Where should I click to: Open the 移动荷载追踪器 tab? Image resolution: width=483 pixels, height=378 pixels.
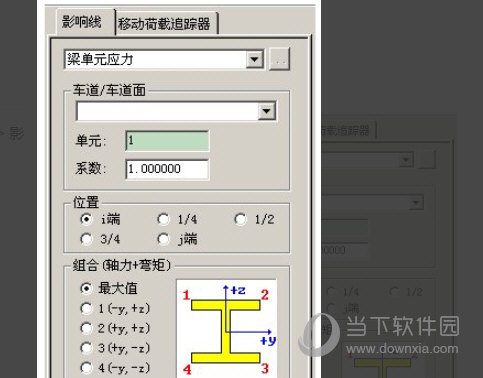[166, 24]
